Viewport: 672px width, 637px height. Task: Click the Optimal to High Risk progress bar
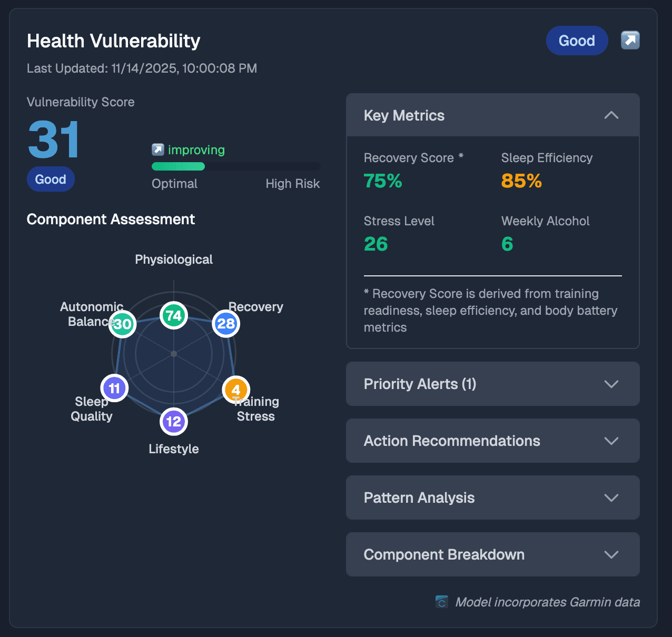[236, 166]
